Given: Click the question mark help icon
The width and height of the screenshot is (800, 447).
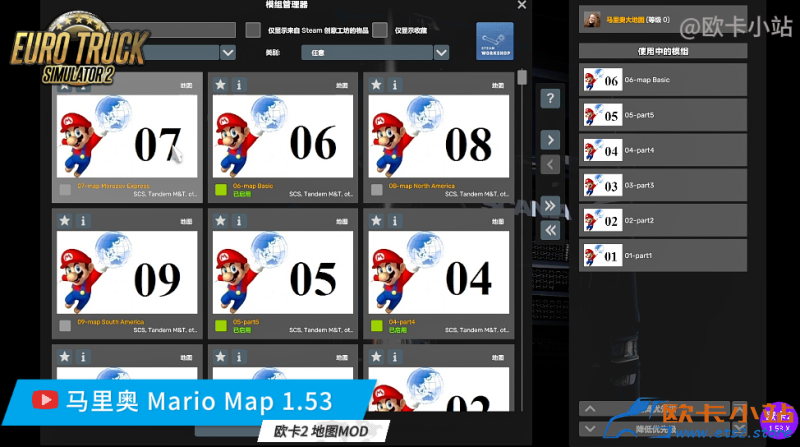Looking at the screenshot, I should (x=550, y=98).
